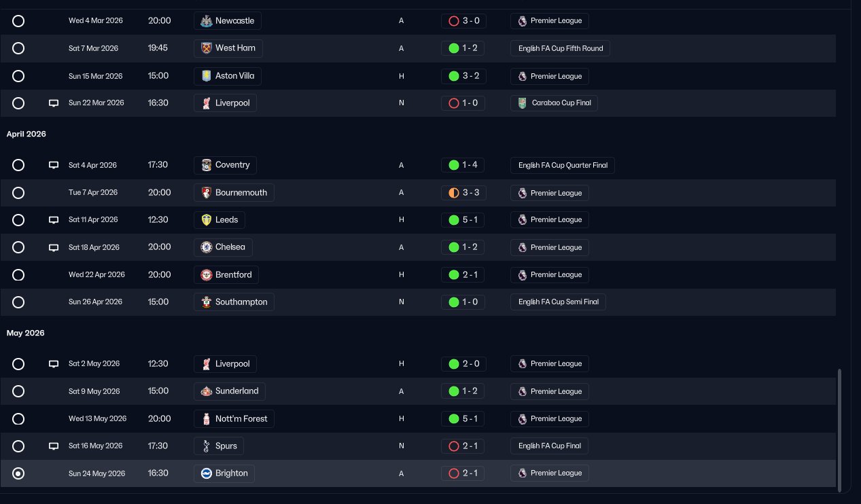Select the West Ham fixture radio button
Screen dimensions: 861x504
(18, 48)
